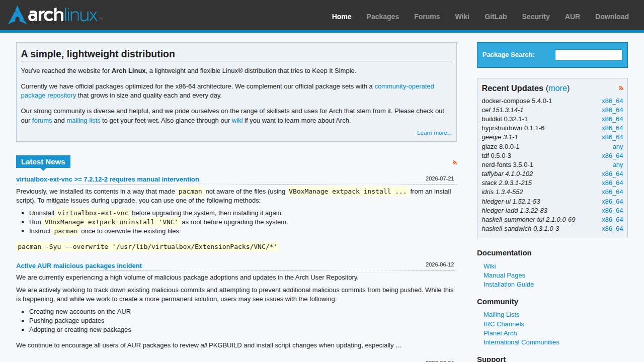Open the Wiki nav item in header
The image size is (644, 362).
[462, 17]
